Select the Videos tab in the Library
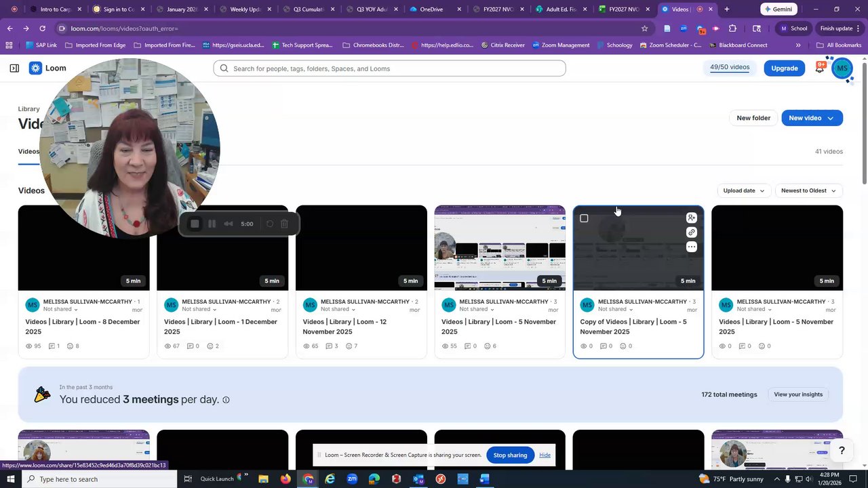868x488 pixels. (x=28, y=151)
